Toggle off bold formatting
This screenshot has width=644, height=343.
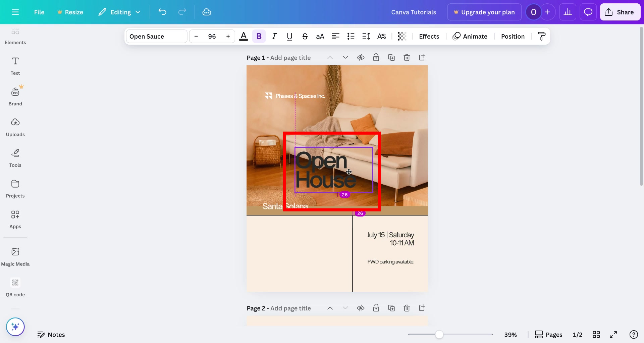point(259,36)
